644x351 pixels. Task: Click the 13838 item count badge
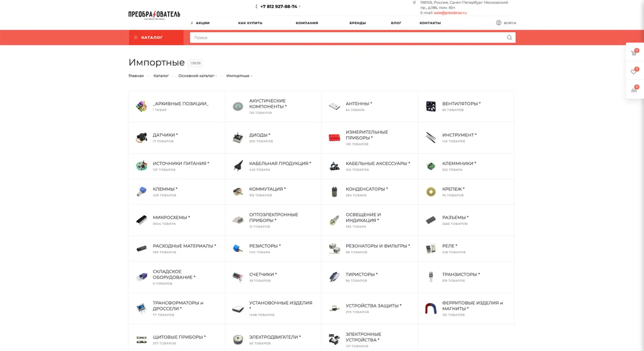[x=195, y=63]
